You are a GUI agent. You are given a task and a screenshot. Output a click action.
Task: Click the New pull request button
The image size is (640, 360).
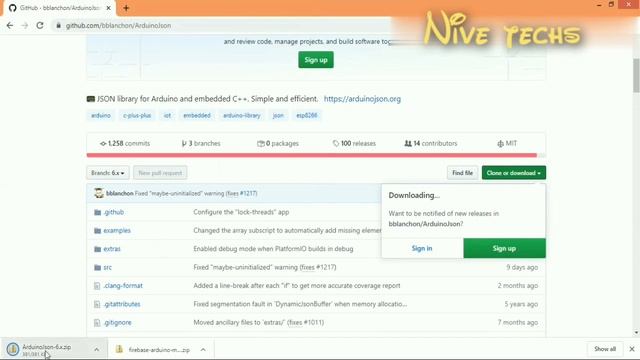(160, 173)
